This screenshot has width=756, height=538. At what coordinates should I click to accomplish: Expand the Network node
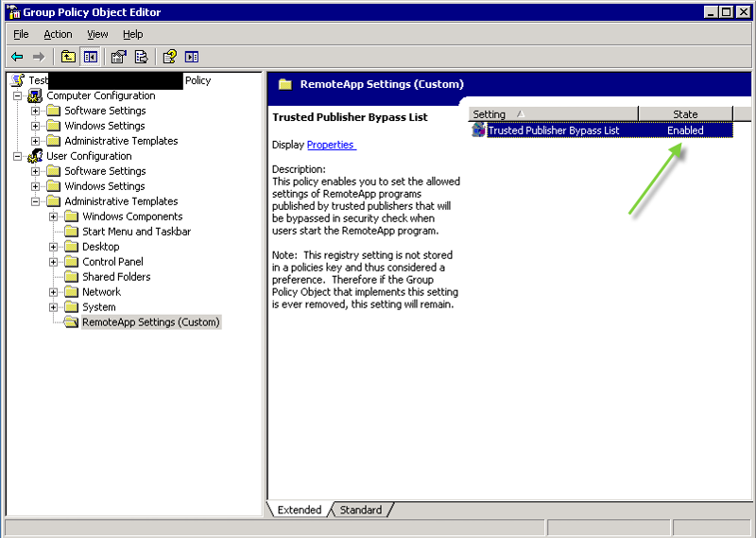(x=53, y=292)
